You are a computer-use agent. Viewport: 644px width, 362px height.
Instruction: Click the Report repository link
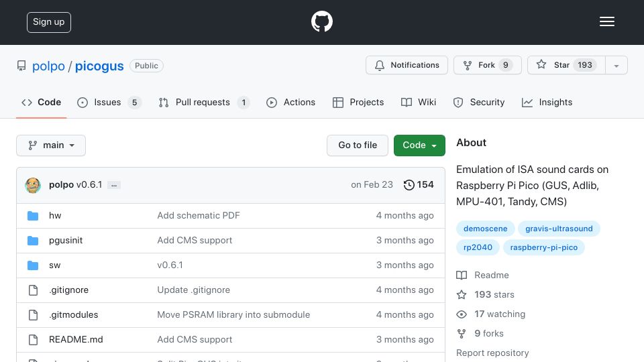click(492, 353)
